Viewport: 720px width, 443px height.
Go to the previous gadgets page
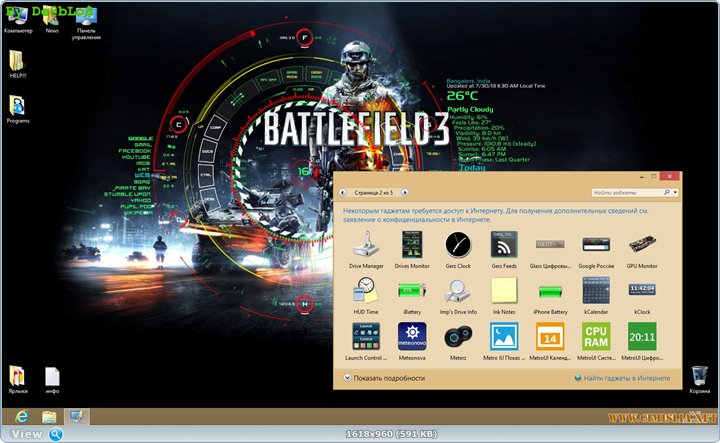[345, 191]
